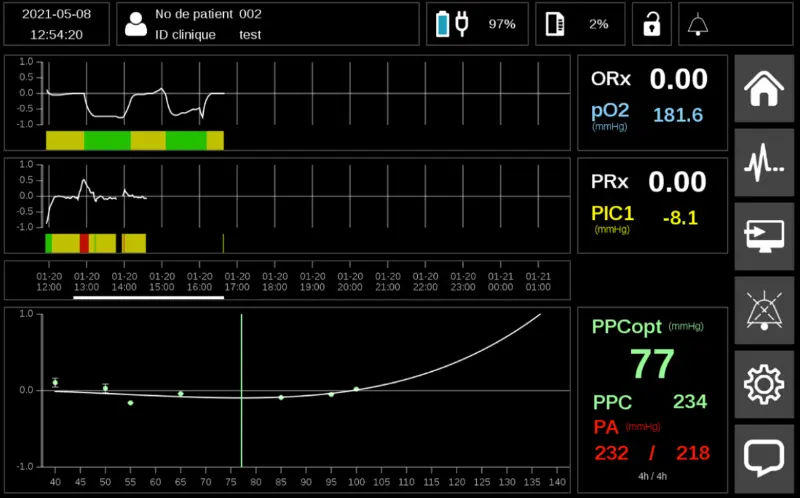The height and width of the screenshot is (498, 800).
Task: Check the storage indicator showing 2%
Action: 579,24
